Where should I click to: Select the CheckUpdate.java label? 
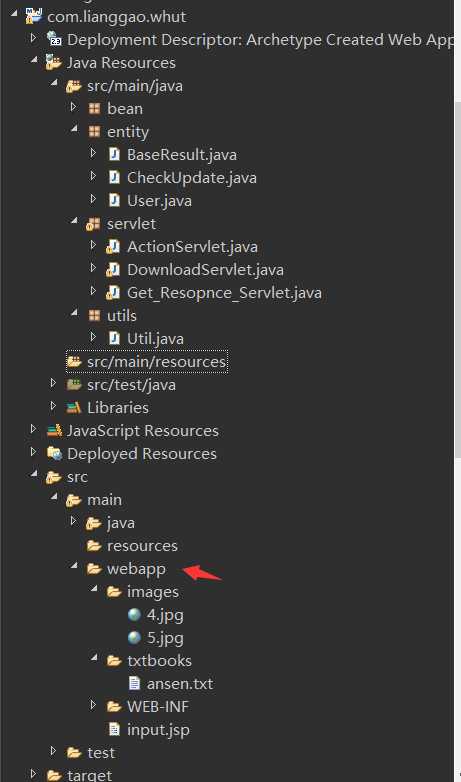(x=192, y=178)
